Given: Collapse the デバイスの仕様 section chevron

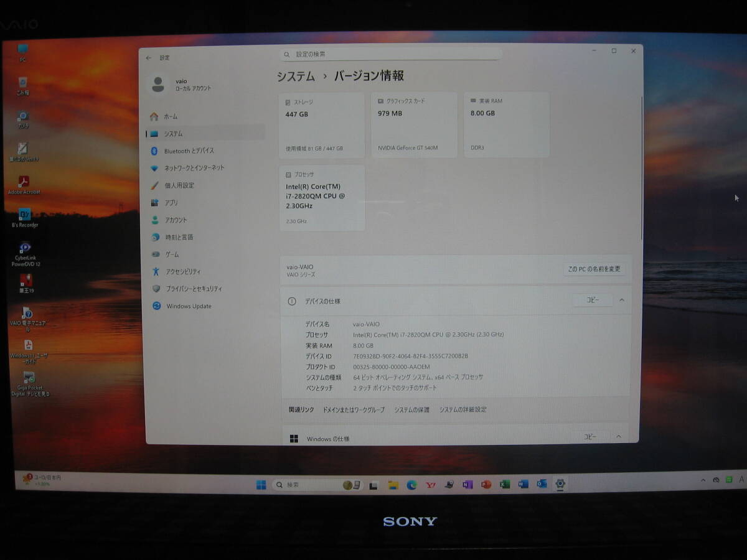Looking at the screenshot, I should click(622, 300).
